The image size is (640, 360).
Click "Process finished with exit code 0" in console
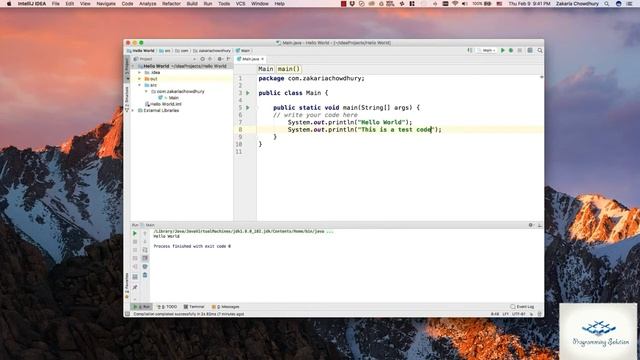(x=192, y=247)
